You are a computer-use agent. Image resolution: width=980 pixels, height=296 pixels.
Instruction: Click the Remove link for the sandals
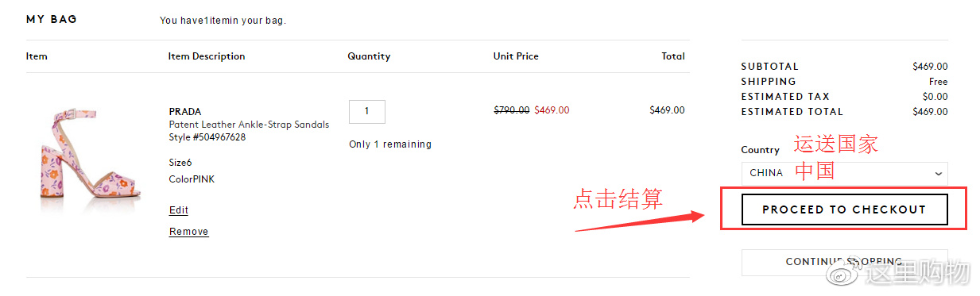[x=189, y=232]
